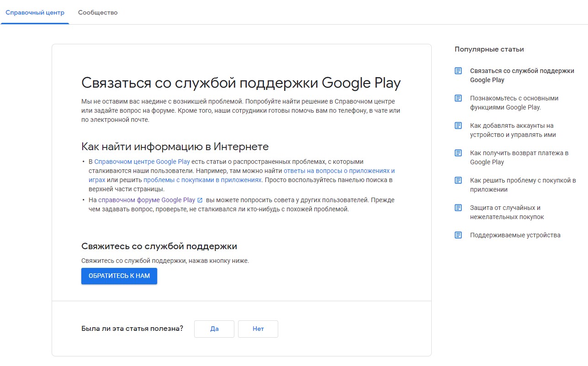588x366 pixels.
Task: Click the text Была ли эта статья полезна?
Action: click(x=132, y=329)
